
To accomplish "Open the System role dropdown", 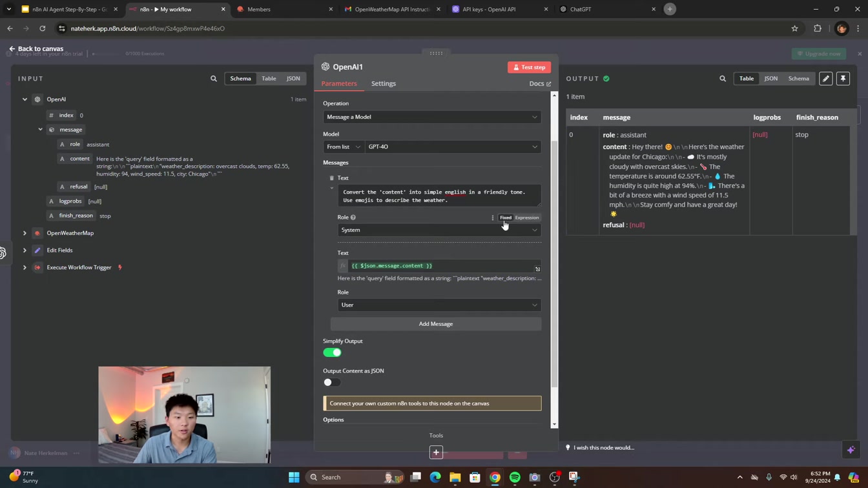I will pos(439,230).
